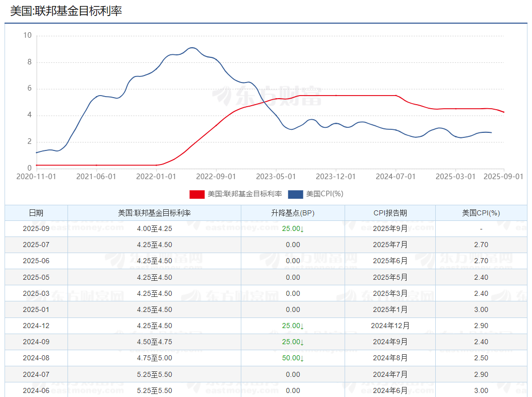This screenshot has width=532, height=397.
Task: Click x-axis label 2023-12-01
Action: (336, 177)
